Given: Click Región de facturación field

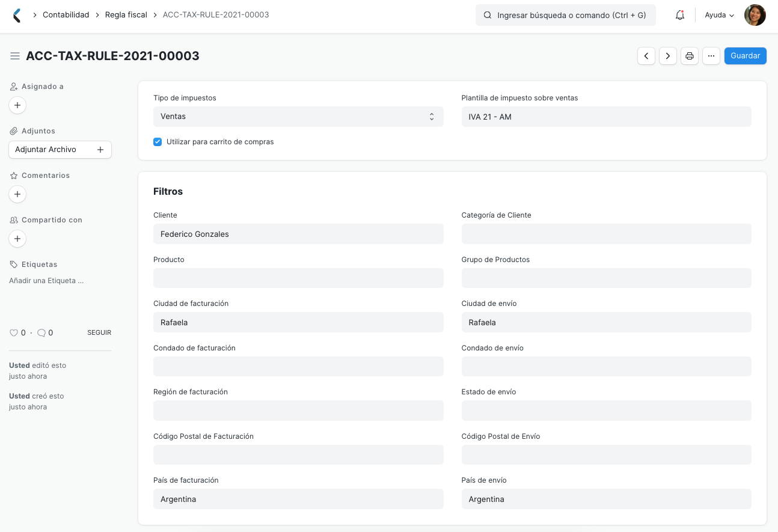Looking at the screenshot, I should [298, 411].
